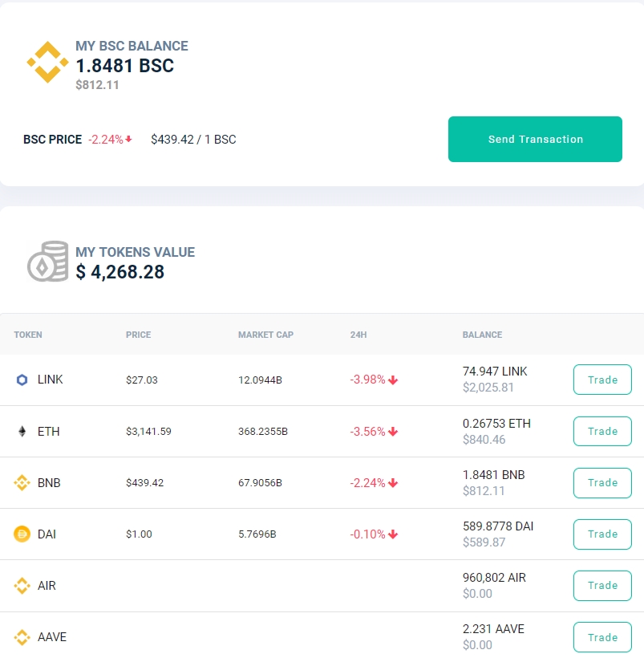644x658 pixels.
Task: Click red down arrow next to LINK -3.98%
Action: coord(393,380)
